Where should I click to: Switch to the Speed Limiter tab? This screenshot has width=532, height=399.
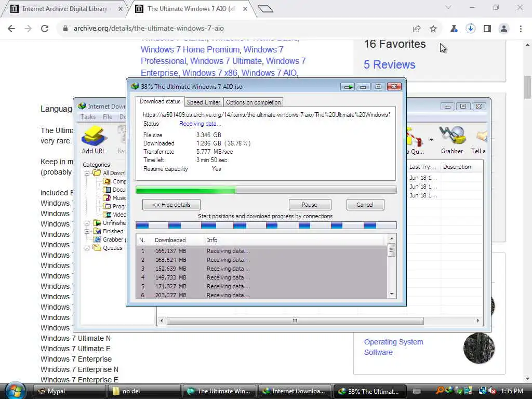pyautogui.click(x=204, y=102)
